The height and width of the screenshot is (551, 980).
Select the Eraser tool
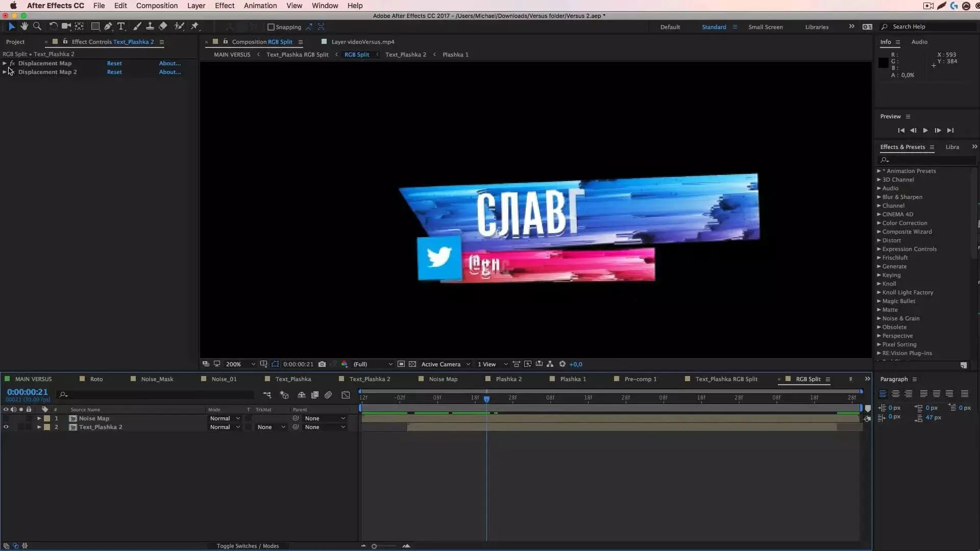click(x=163, y=27)
